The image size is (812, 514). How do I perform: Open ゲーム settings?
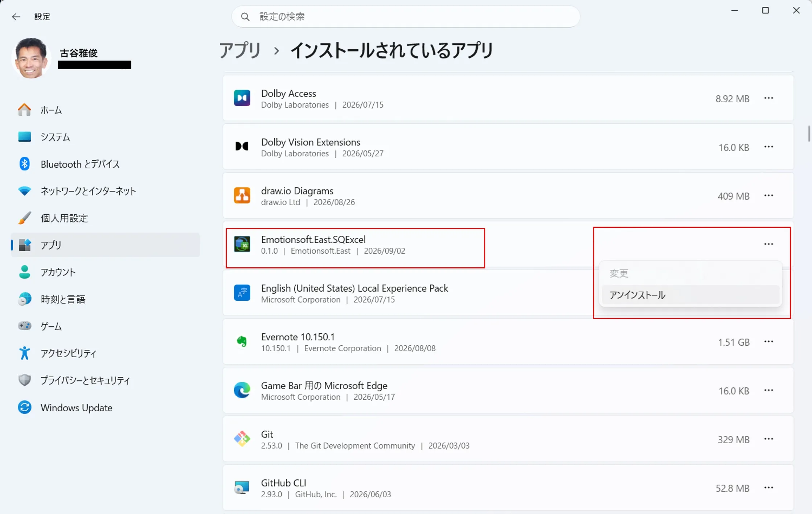(x=105, y=326)
